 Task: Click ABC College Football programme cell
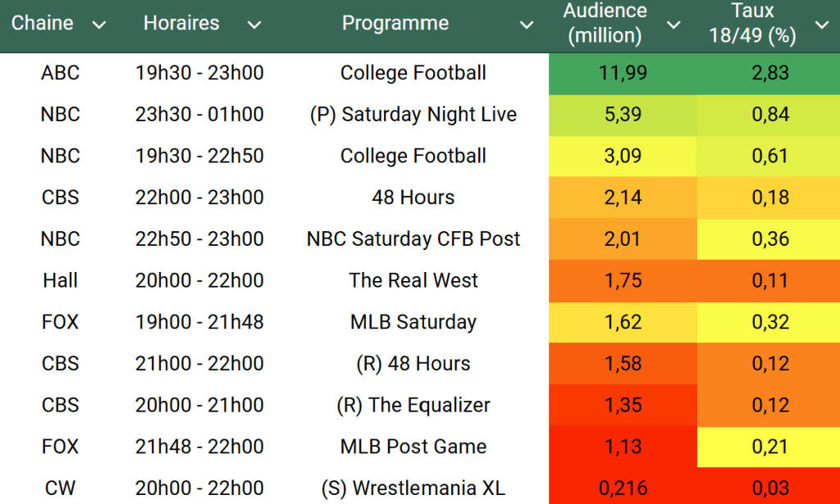[413, 73]
